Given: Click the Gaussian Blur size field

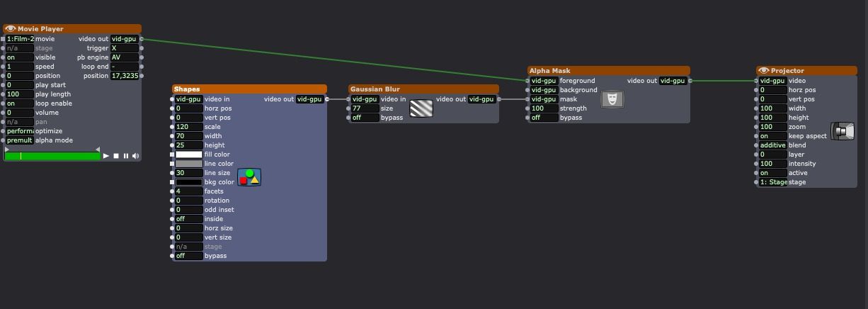Looking at the screenshot, I should [x=365, y=108].
